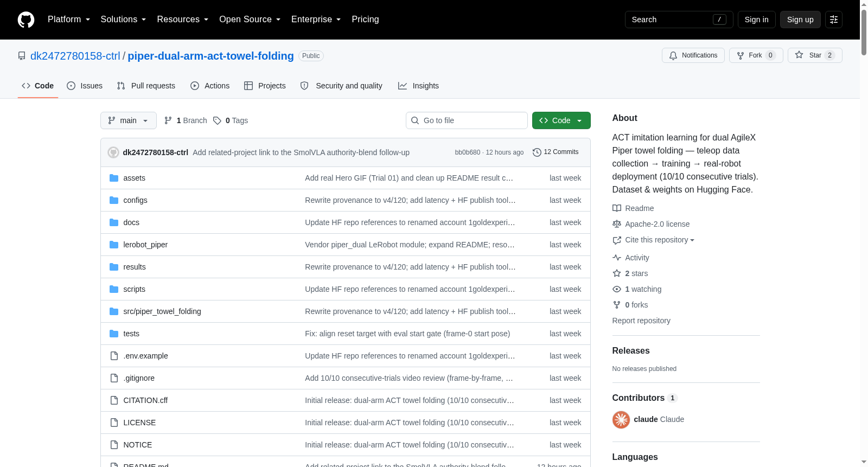The image size is (868, 467).
Task: Switch to the Issues tab
Action: click(x=85, y=86)
